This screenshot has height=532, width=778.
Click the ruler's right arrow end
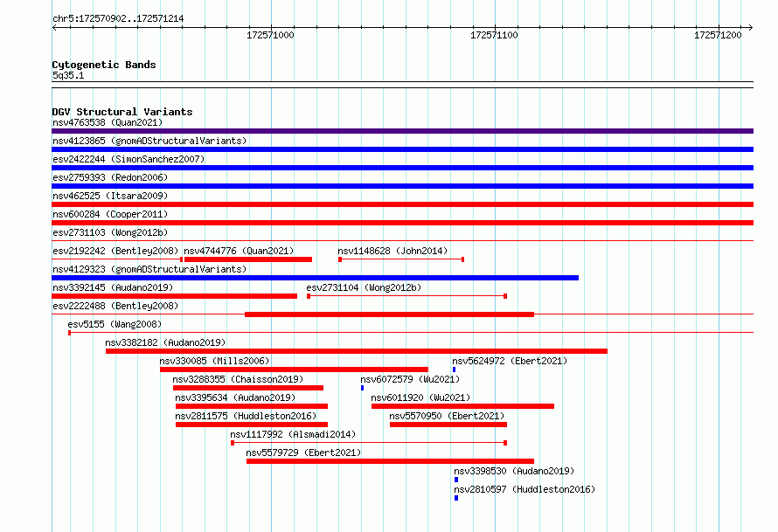click(x=751, y=27)
